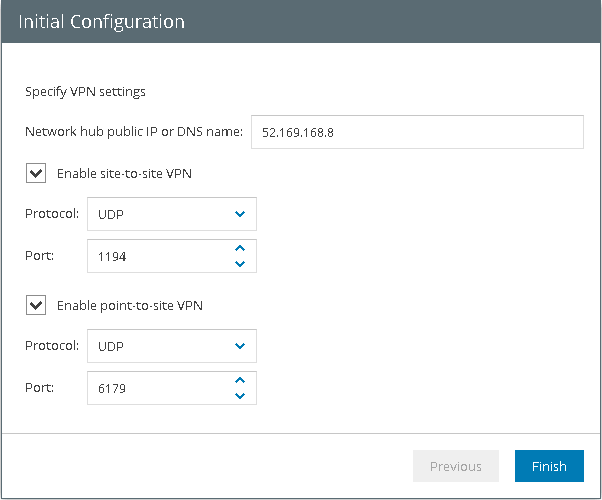This screenshot has height=500, width=602.
Task: Decrease the point-to-site VPN port 6179
Action: (x=239, y=396)
